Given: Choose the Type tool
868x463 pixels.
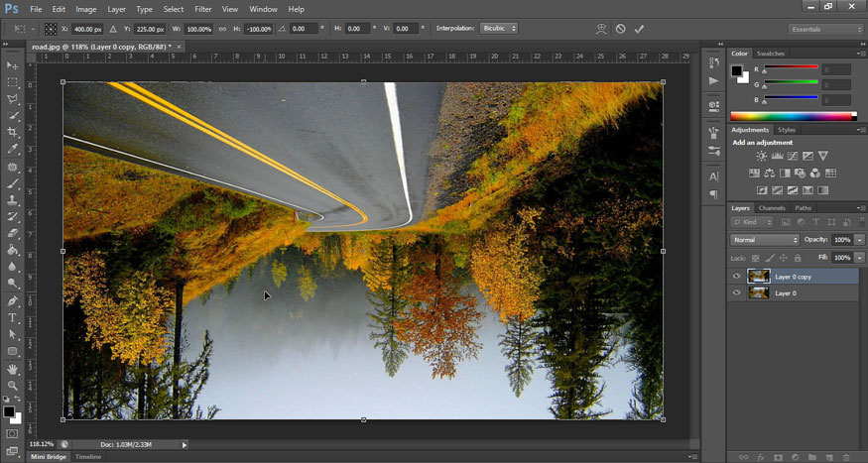Looking at the screenshot, I should coord(13,317).
